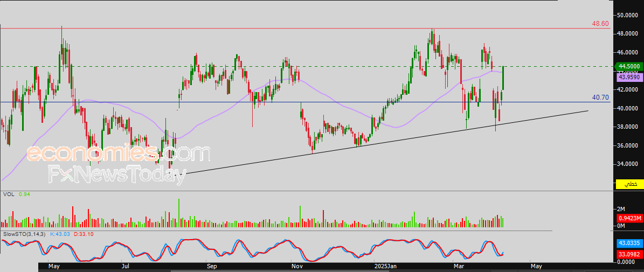
Task: Click the May label following Mar
Action: 536,266
